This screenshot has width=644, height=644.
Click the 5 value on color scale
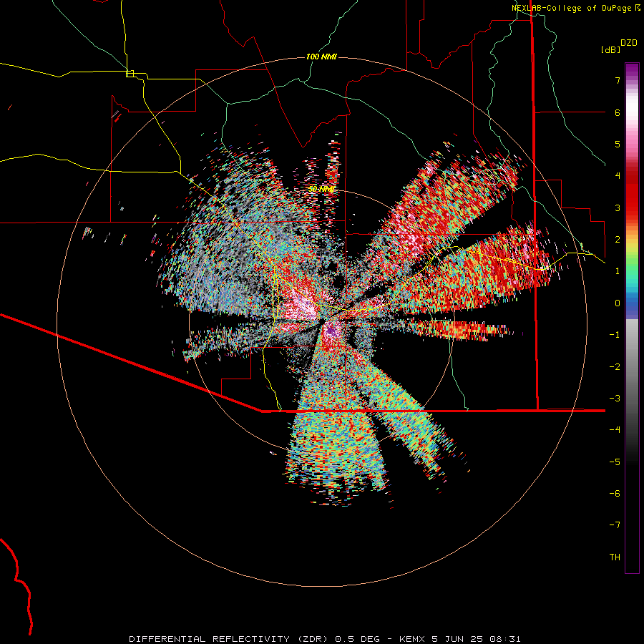pos(618,144)
